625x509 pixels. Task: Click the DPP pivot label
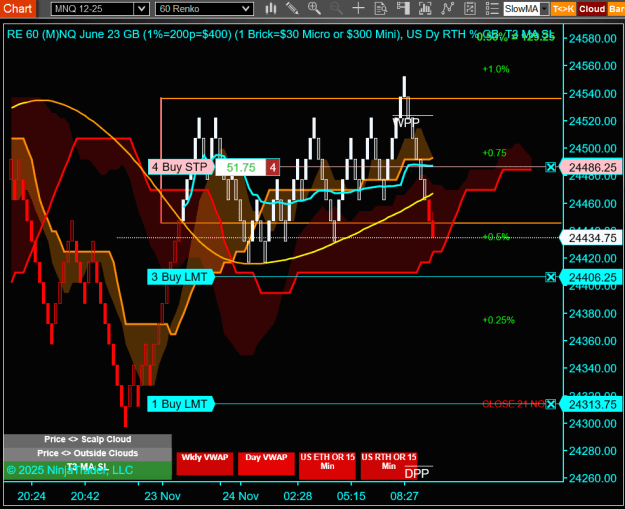click(x=417, y=474)
